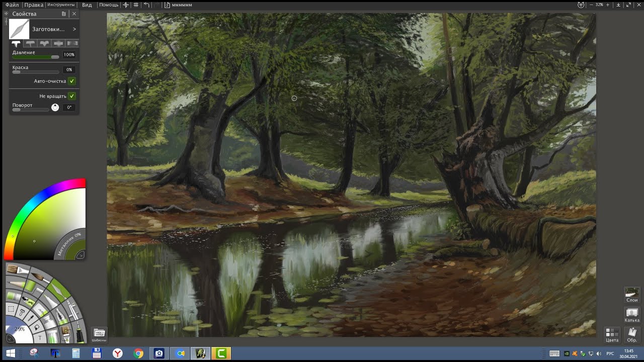Click the document icon beside ммммм title

[x=168, y=5]
